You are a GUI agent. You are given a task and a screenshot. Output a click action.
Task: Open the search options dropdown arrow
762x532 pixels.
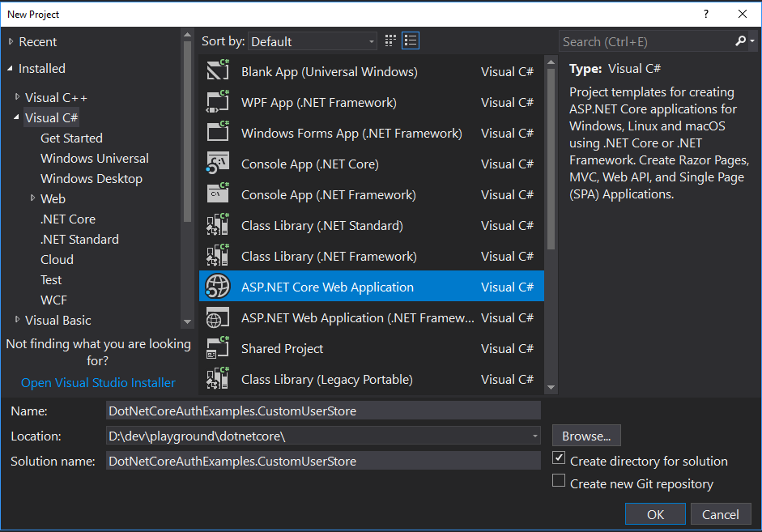point(752,41)
